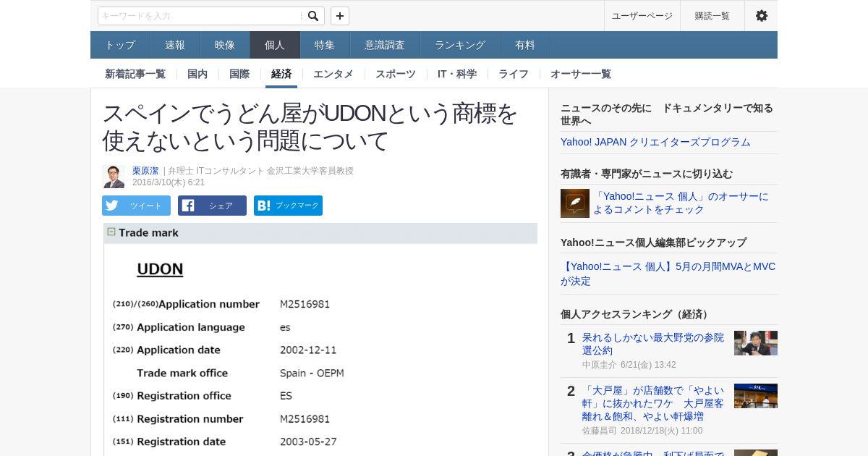Image resolution: width=868 pixels, height=456 pixels.
Task: Click the search magnifier icon
Action: 312,16
